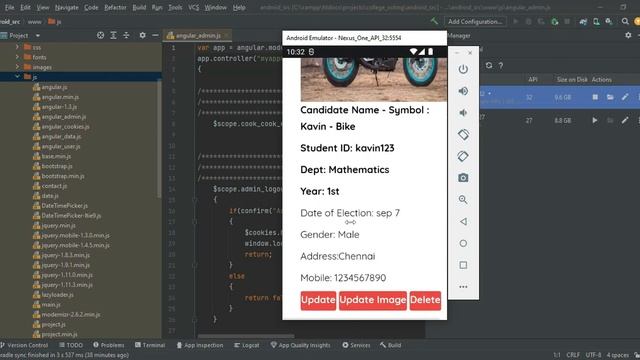The image size is (640, 360).
Task: Expand the images folder
Action: tap(17, 67)
